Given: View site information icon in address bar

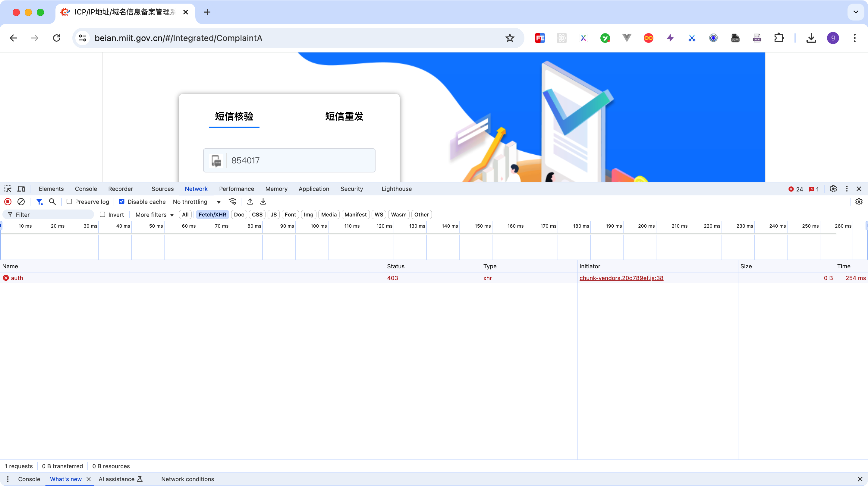Looking at the screenshot, I should (x=83, y=38).
